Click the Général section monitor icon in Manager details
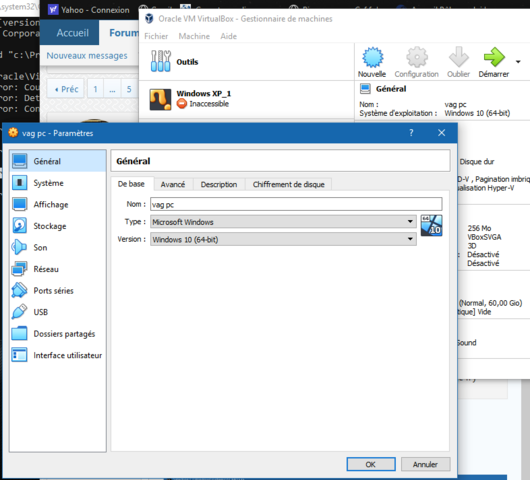Image resolution: width=530 pixels, height=480 pixels. (365, 89)
